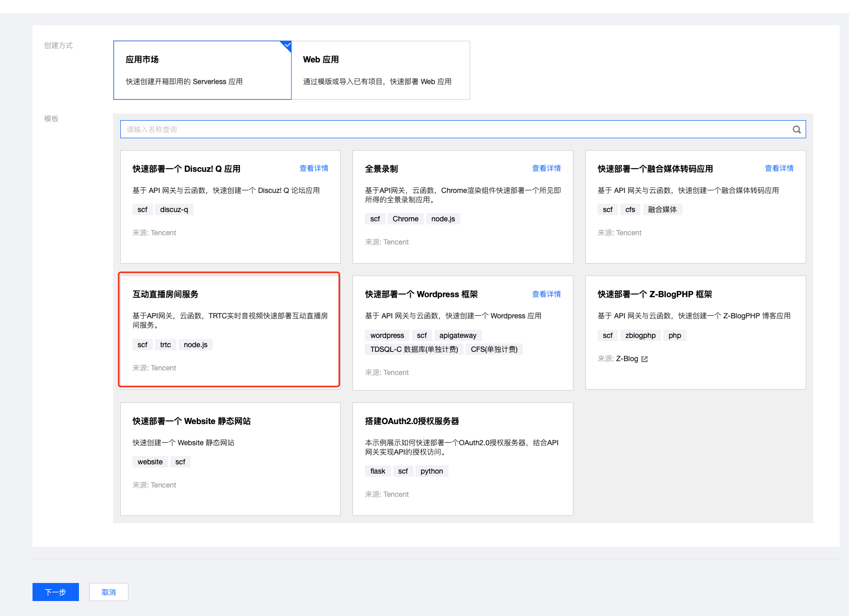Click node.js tag on 全景录制 card
849x616 pixels.
click(443, 219)
